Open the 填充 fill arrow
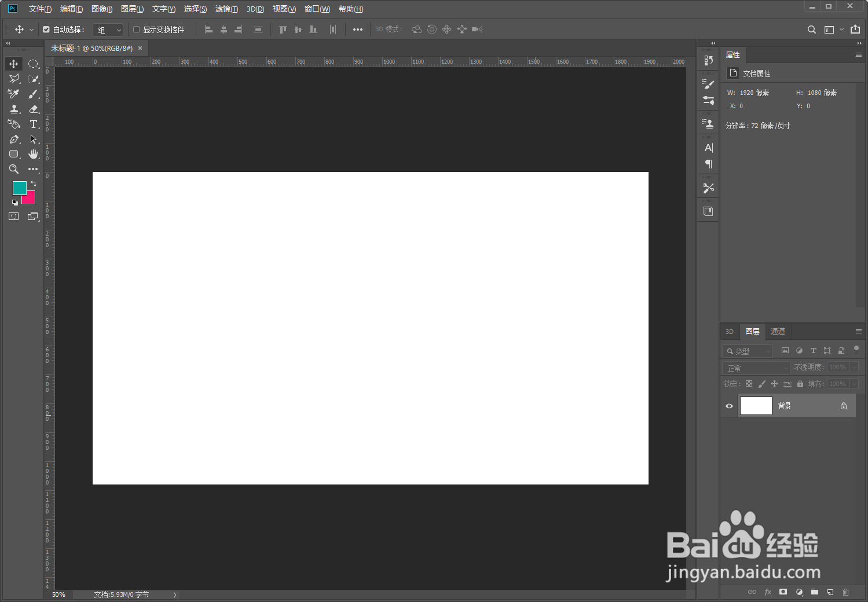 click(854, 384)
